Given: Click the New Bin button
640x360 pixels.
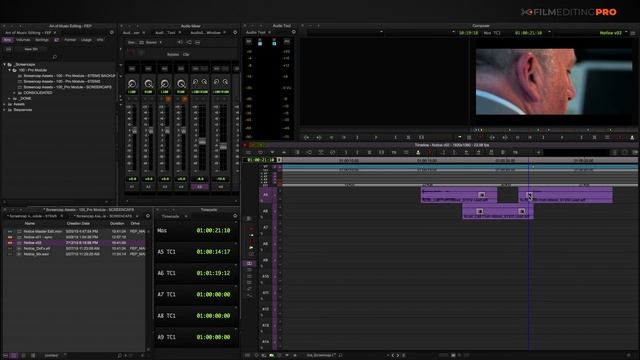Looking at the screenshot, I should click(31, 49).
